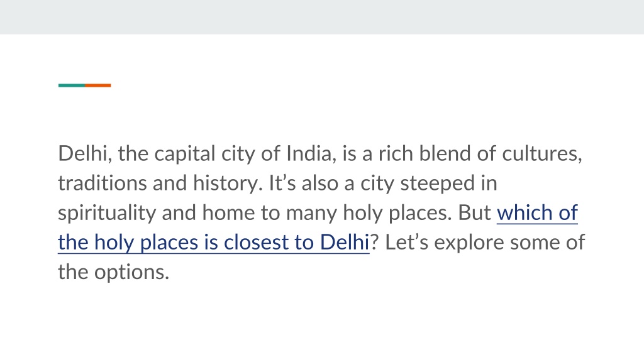Click the words 'holy places.' before 'But'
Screen dimensions: 644x362
tap(397, 214)
